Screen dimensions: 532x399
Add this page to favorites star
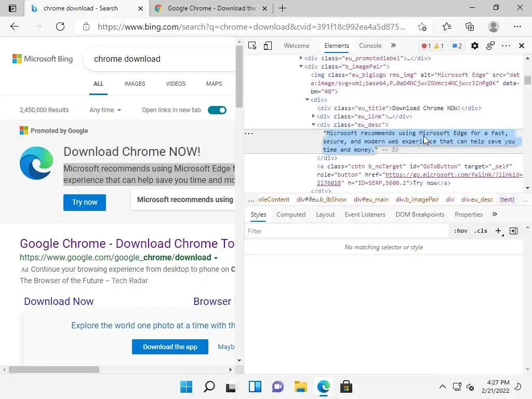click(422, 26)
